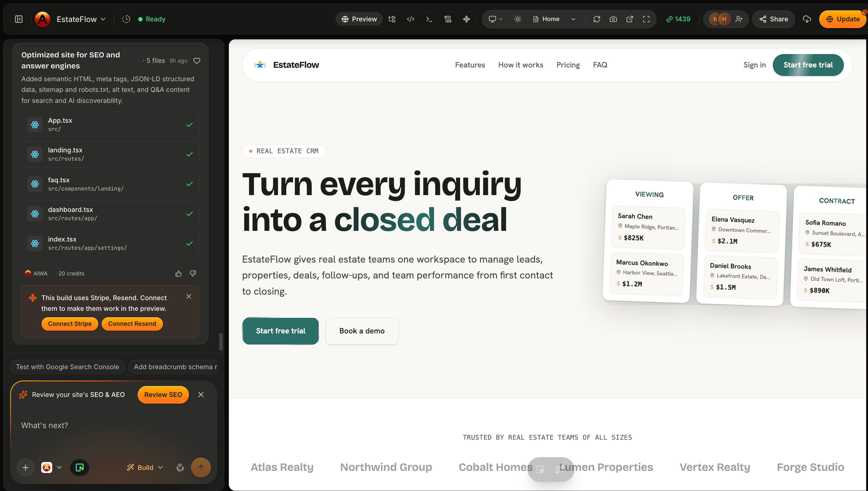Viewport: 868px width, 491px height.
Task: Open preview in new tab icon
Action: point(629,19)
